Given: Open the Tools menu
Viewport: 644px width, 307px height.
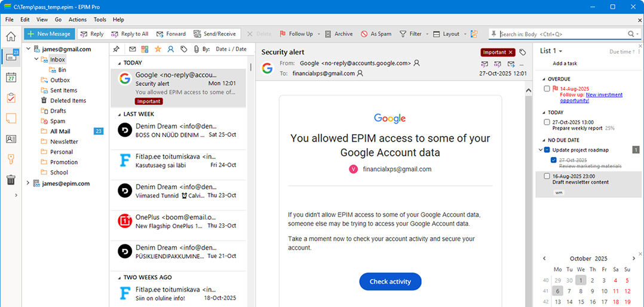Looking at the screenshot, I should pyautogui.click(x=100, y=20).
